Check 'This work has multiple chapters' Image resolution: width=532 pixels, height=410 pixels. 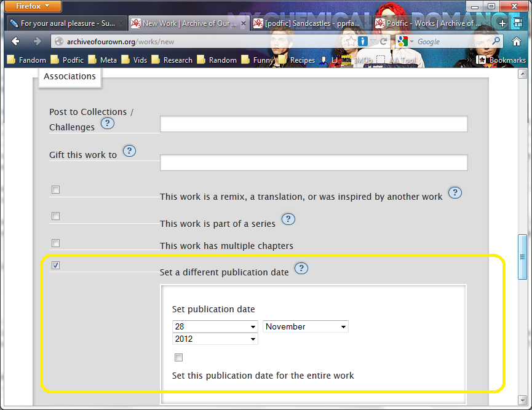[56, 243]
